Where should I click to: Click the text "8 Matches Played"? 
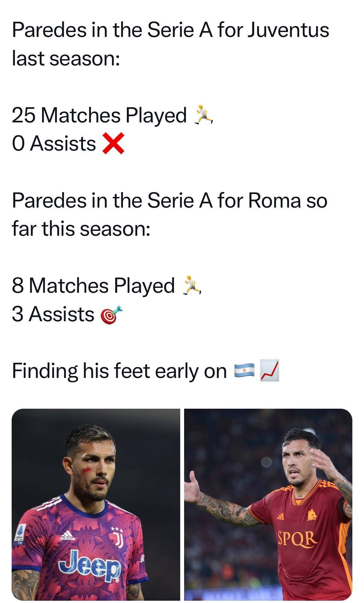coord(93,286)
